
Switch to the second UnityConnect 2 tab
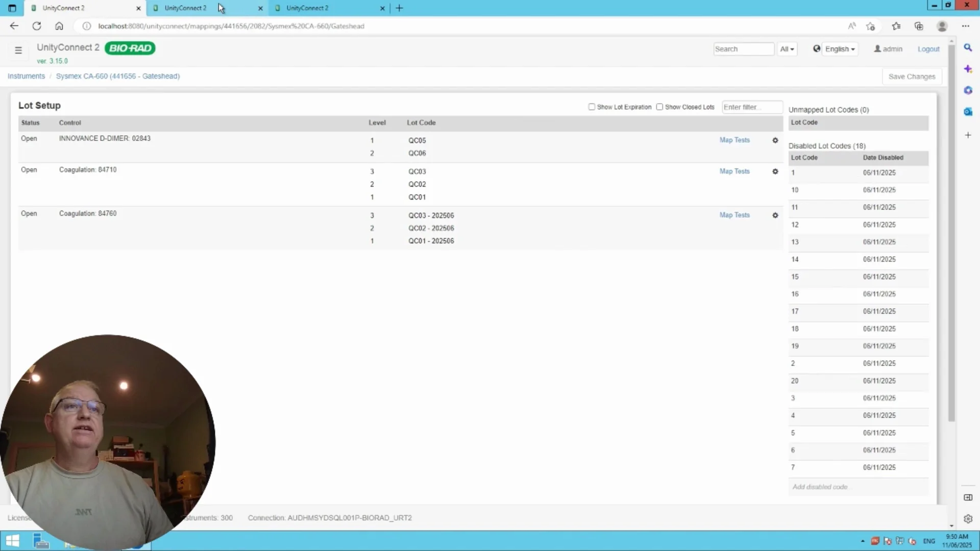[186, 8]
